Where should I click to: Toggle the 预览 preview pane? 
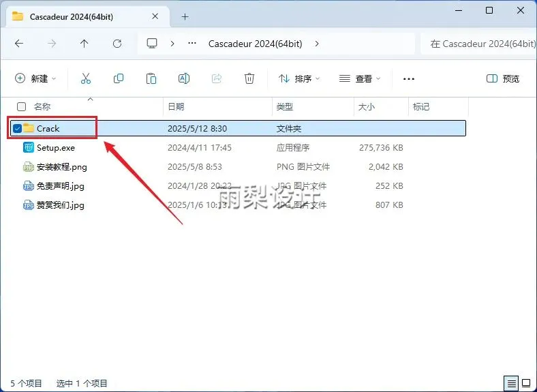click(503, 78)
